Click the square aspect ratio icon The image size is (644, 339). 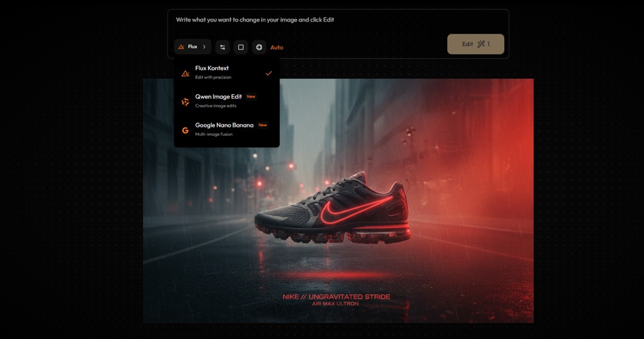(x=241, y=47)
